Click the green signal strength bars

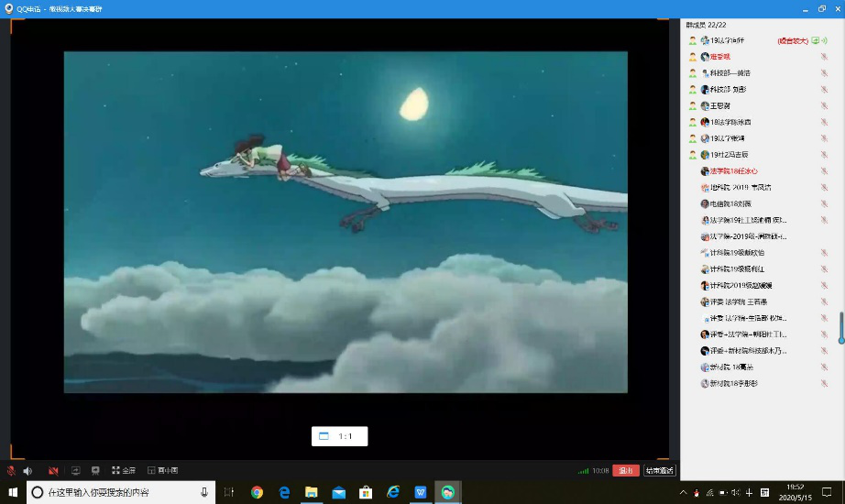tap(583, 471)
